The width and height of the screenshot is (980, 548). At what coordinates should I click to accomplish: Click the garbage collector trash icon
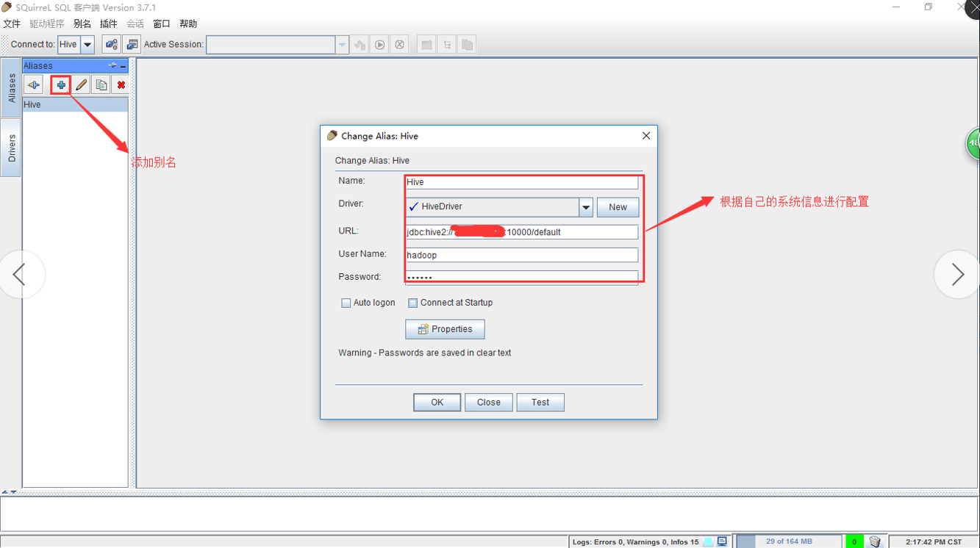click(x=874, y=541)
